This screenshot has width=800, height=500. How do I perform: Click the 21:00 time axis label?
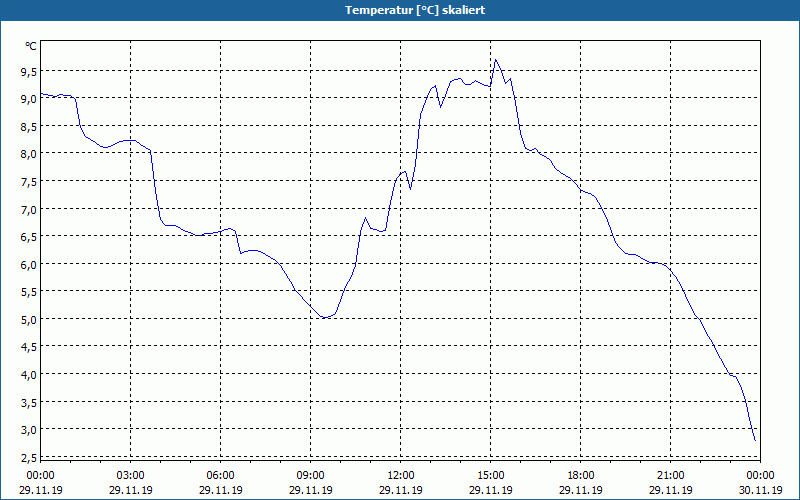670,476
